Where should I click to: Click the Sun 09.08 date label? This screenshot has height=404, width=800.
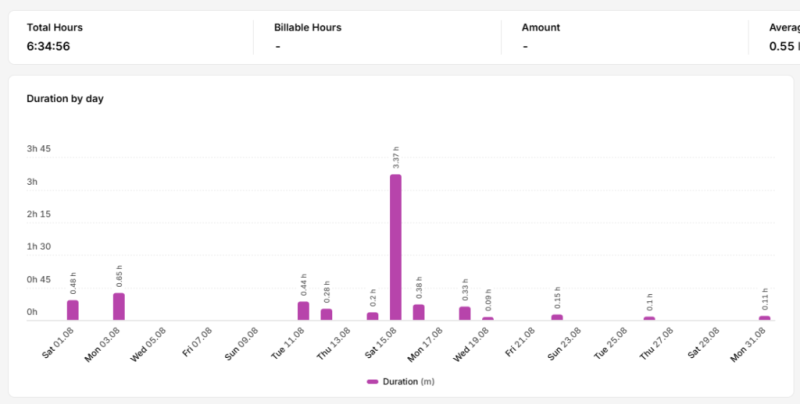coord(241,344)
